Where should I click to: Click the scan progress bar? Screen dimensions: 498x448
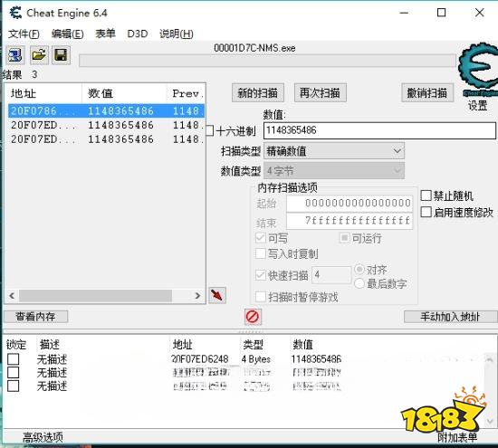(267, 61)
